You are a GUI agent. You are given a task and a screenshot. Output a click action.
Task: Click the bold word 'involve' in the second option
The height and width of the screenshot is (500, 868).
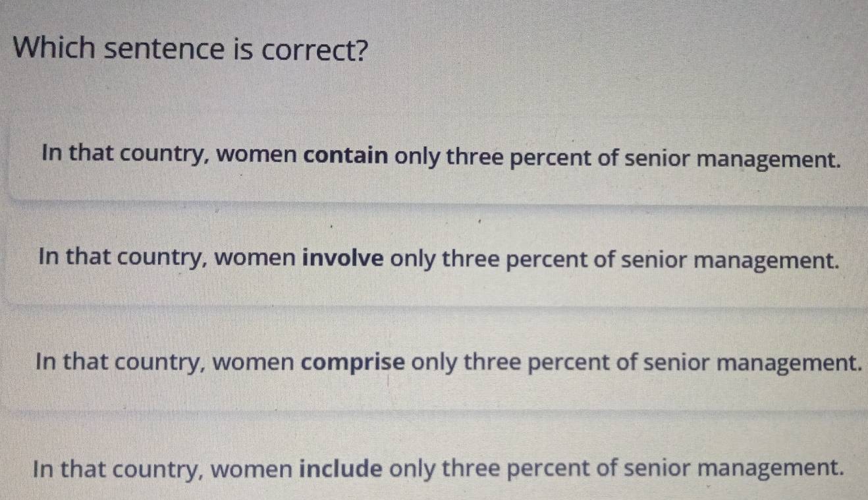pyautogui.click(x=341, y=260)
